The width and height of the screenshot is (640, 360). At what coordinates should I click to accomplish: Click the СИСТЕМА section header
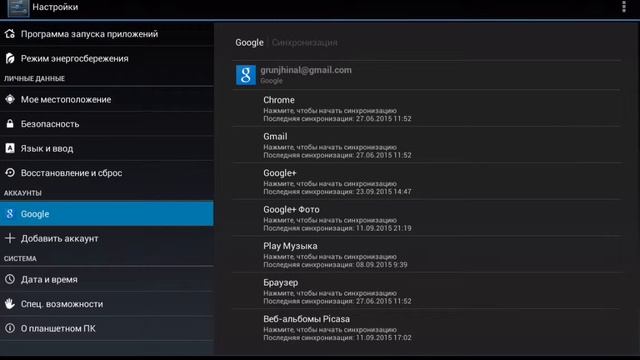pyautogui.click(x=20, y=258)
